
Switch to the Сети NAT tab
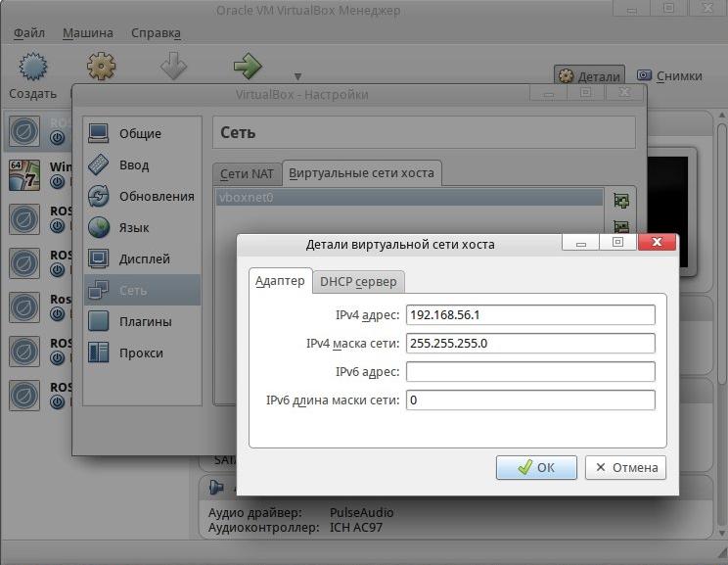(247, 173)
